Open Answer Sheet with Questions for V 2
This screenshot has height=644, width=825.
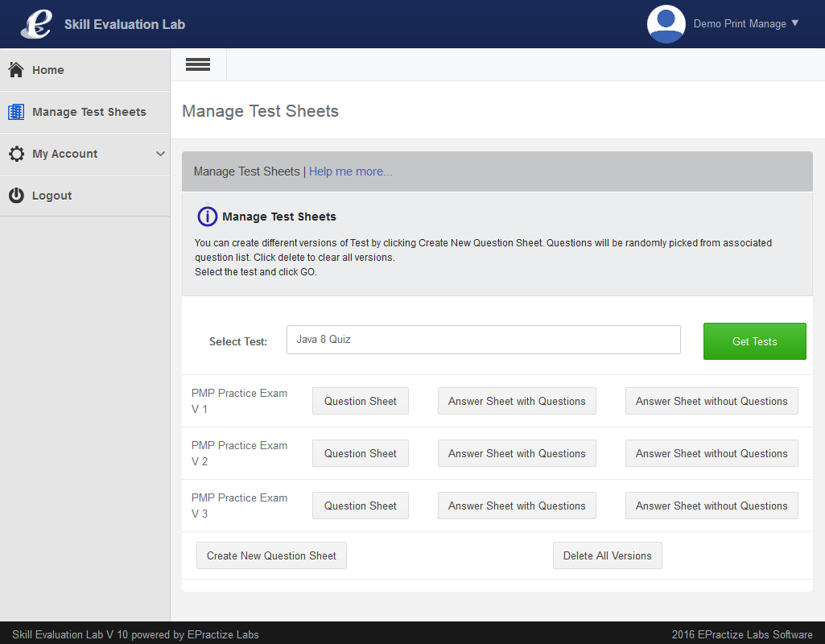pos(517,453)
